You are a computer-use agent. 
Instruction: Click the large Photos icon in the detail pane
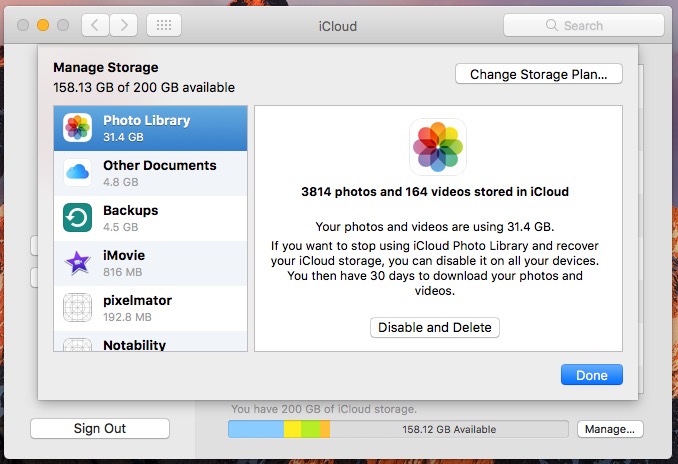pyautogui.click(x=438, y=147)
